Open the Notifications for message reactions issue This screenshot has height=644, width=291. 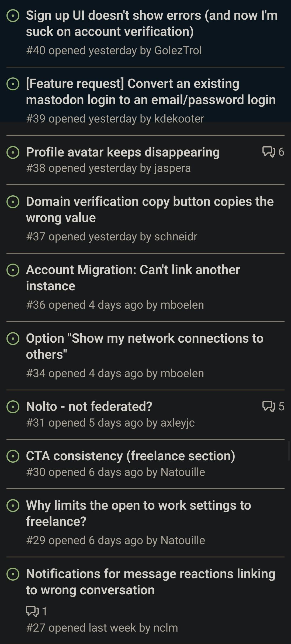[x=150, y=582]
